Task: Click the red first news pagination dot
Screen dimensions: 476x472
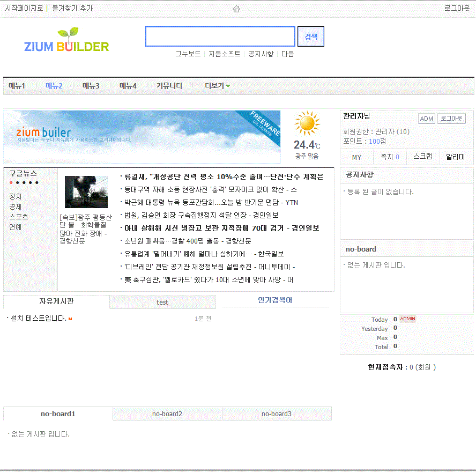Action: [11, 182]
